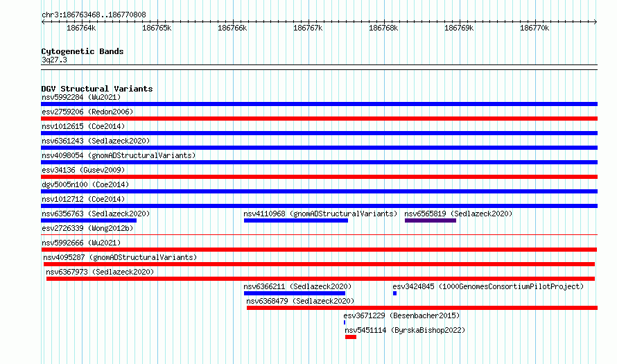Screen dimensions: 617x364
Task: Select the red bar under nsv5992666
Action: pos(319,250)
